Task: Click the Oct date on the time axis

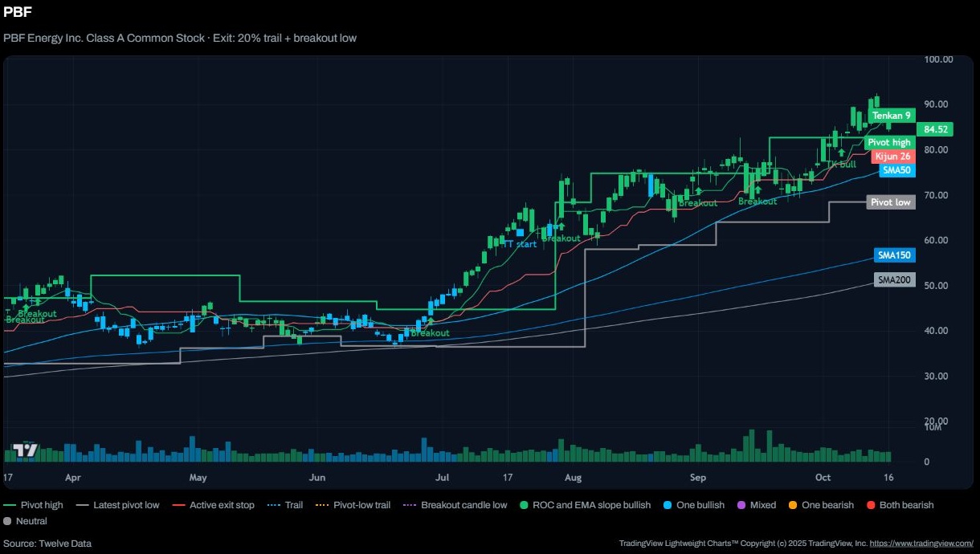Action: coord(823,478)
